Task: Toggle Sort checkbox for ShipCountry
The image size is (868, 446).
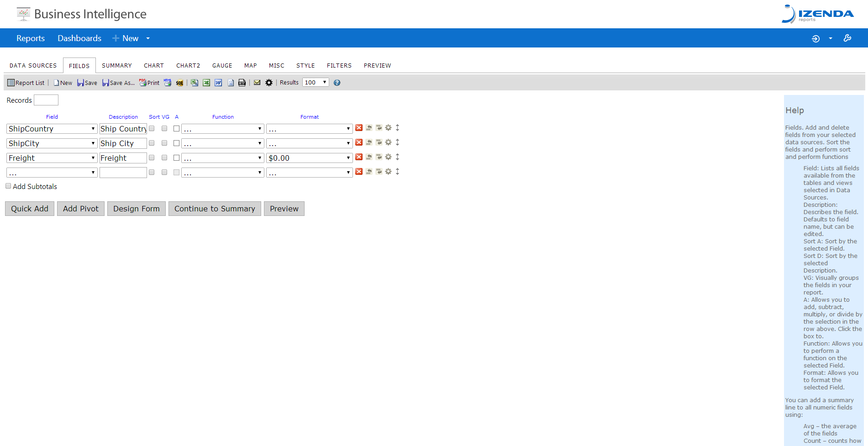Action: pos(152,129)
